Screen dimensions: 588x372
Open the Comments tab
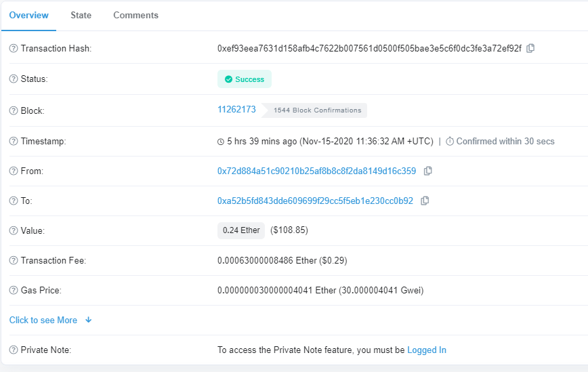(135, 16)
